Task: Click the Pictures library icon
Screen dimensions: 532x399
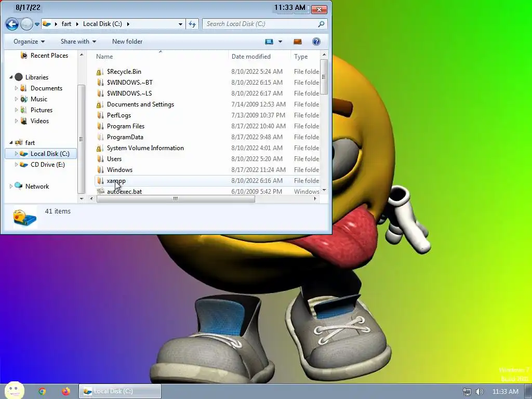Action: pyautogui.click(x=24, y=110)
